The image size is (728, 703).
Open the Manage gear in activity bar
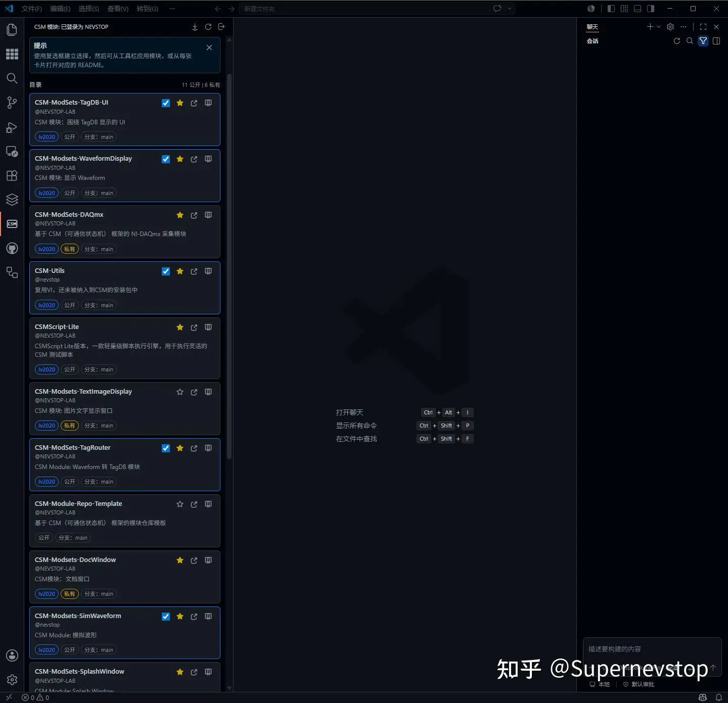pos(12,680)
